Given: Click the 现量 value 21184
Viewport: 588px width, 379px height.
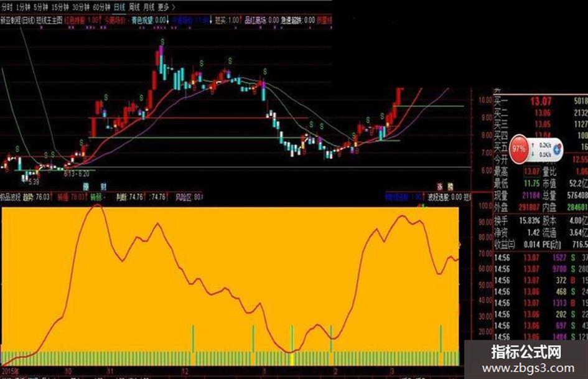Looking at the screenshot, I should [x=531, y=195].
